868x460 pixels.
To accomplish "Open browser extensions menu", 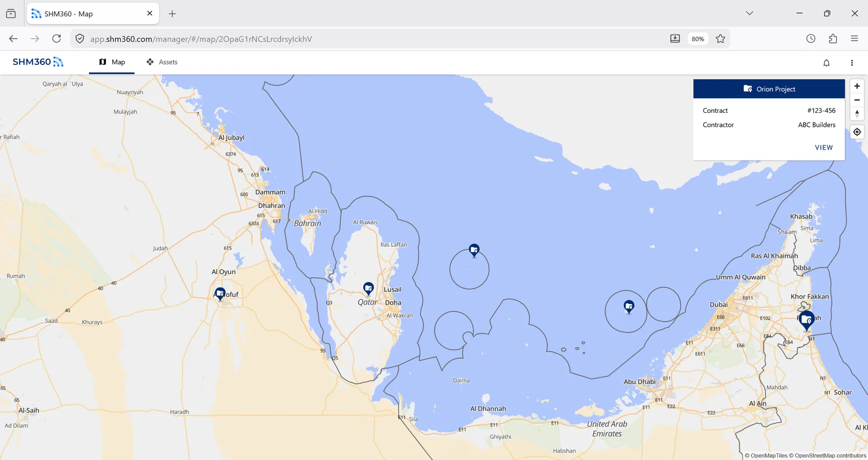I will coord(833,39).
